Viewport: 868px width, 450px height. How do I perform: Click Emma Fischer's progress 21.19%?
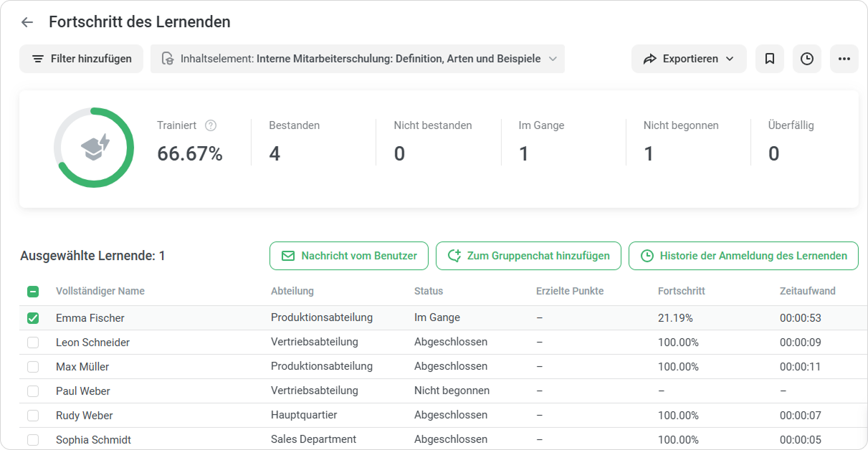(x=675, y=317)
